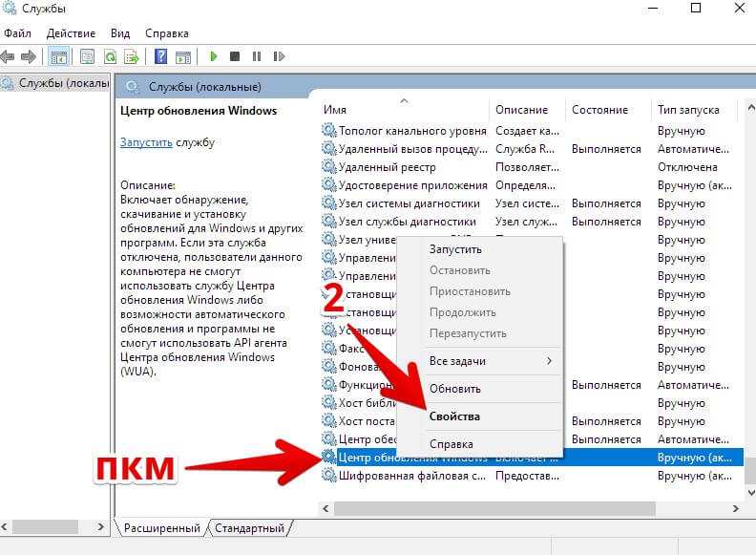Viewport: 756px width, 555px height.
Task: Click the Отключена startup type cell
Action: (x=687, y=167)
